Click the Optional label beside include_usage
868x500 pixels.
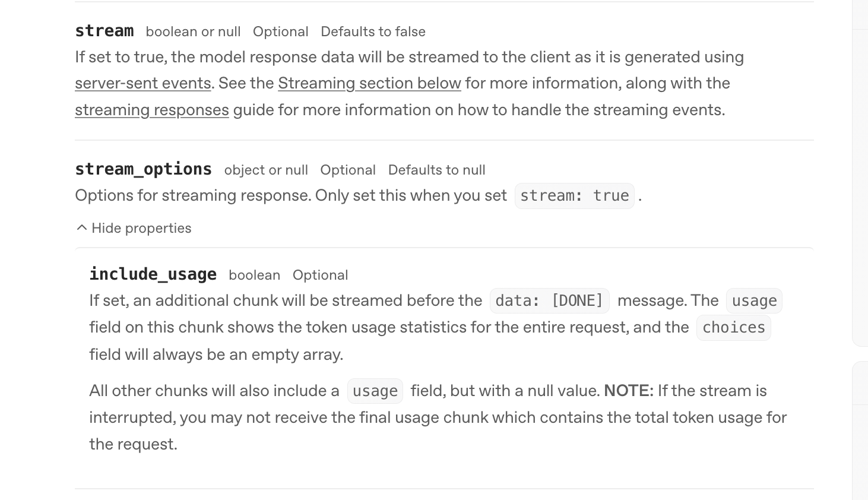[x=320, y=275]
